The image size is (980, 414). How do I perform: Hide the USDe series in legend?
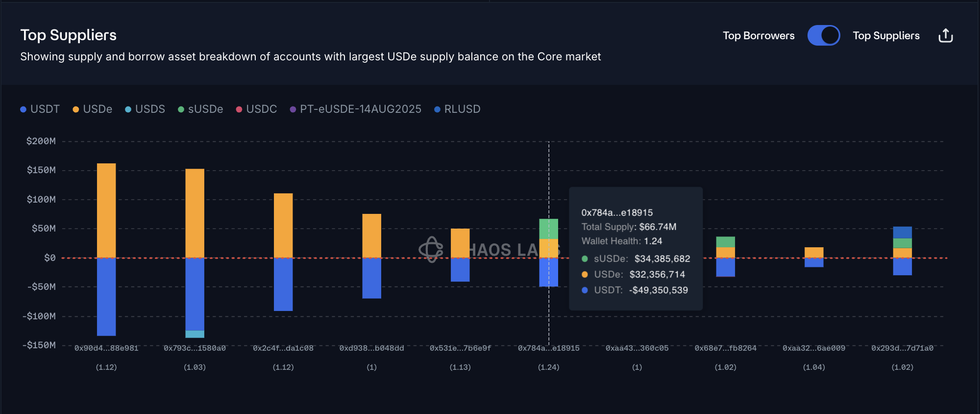point(92,109)
